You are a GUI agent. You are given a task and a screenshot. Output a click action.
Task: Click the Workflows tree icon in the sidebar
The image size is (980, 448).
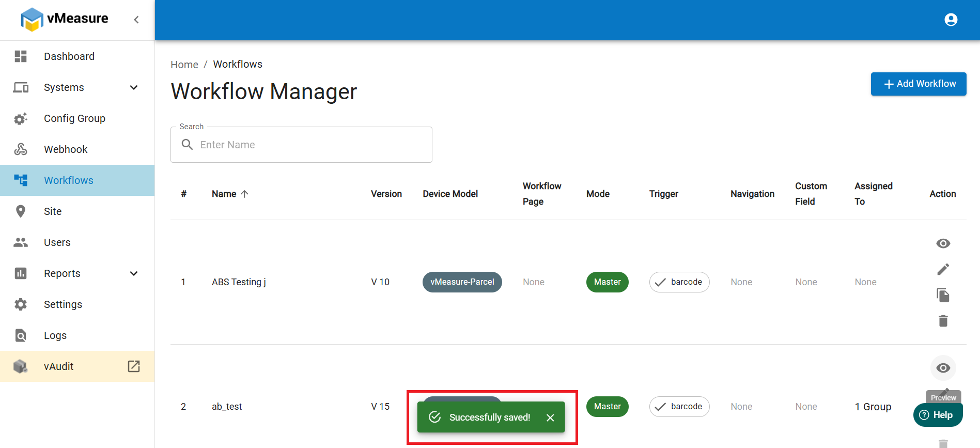pyautogui.click(x=21, y=180)
